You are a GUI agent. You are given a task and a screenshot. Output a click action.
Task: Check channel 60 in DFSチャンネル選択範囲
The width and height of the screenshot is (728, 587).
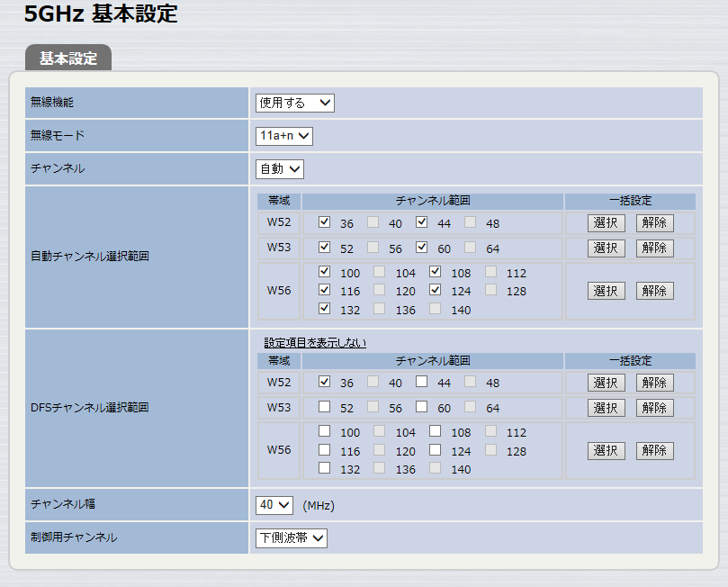pos(422,407)
